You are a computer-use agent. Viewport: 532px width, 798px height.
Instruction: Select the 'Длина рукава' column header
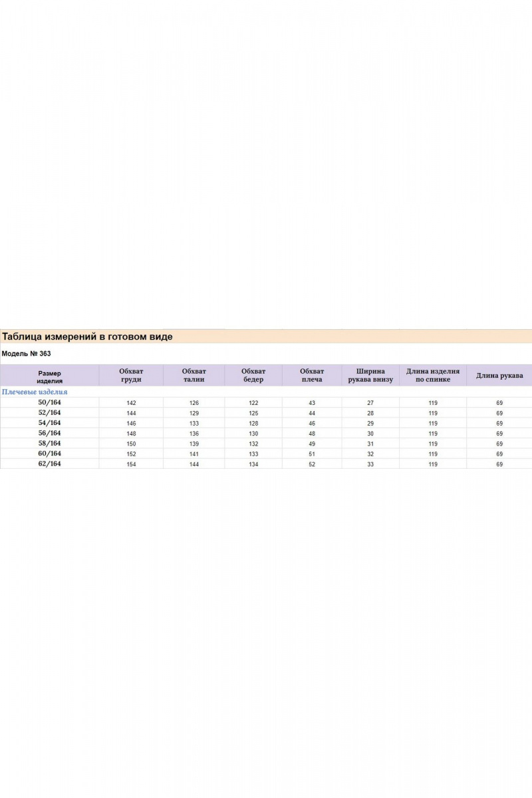(499, 376)
